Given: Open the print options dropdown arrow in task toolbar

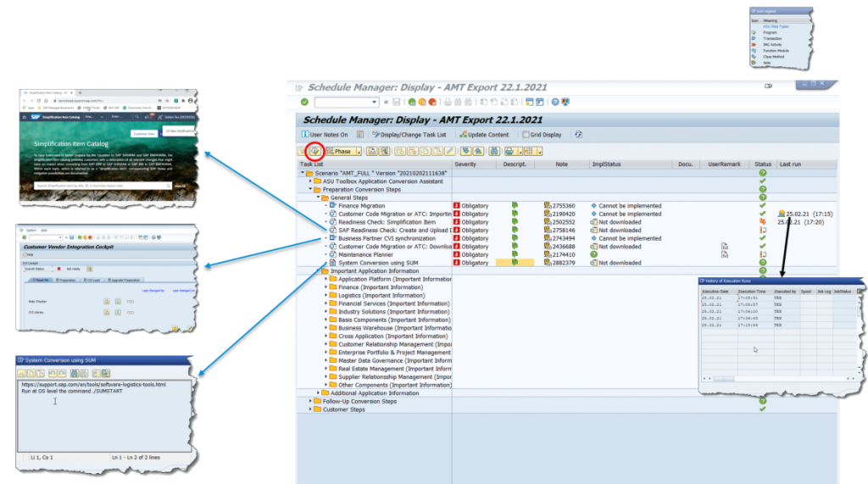Looking at the screenshot, I should click(520, 151).
